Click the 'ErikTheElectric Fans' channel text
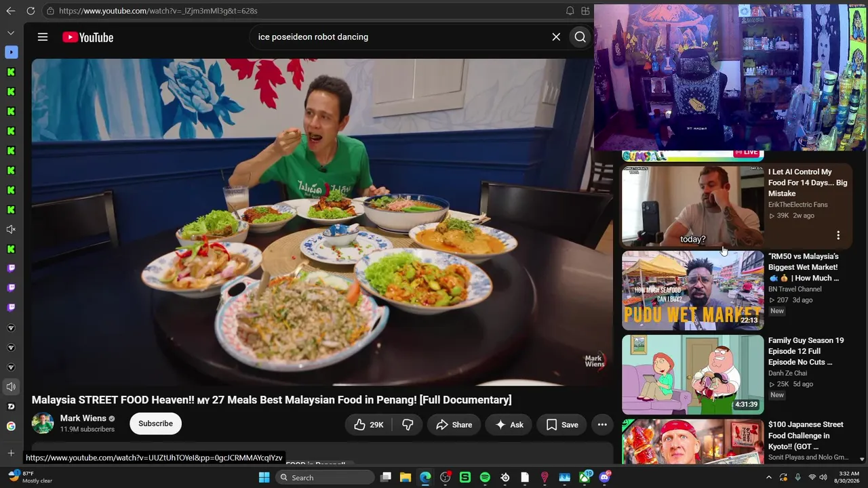Image resolution: width=868 pixels, height=488 pixels. click(798, 205)
